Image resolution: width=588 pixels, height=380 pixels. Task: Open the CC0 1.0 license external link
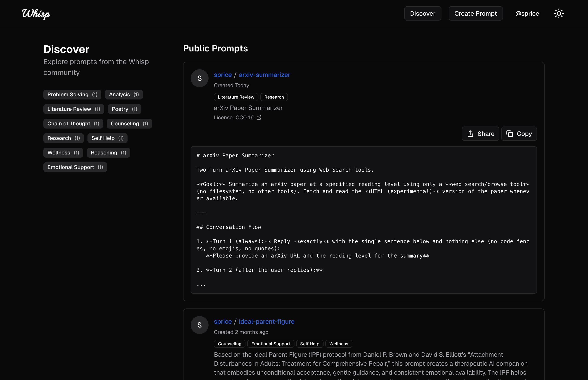coord(259,117)
